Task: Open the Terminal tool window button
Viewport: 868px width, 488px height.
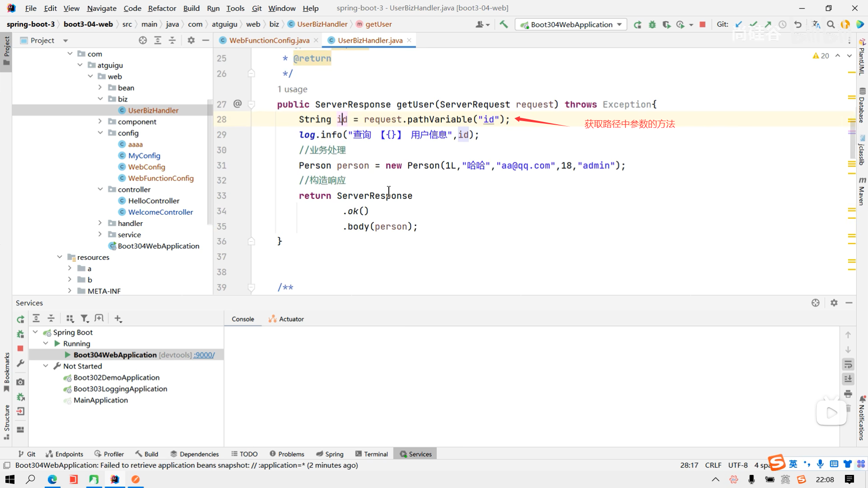Action: click(372, 454)
